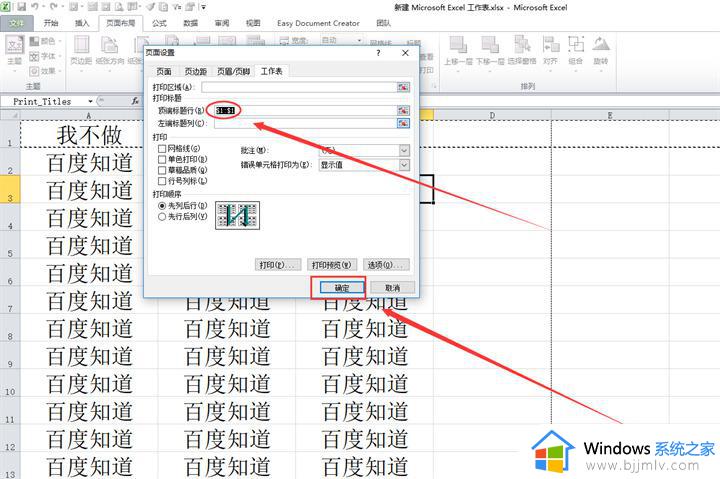Enable 行号列标 row and column headings checkbox

pyautogui.click(x=162, y=181)
